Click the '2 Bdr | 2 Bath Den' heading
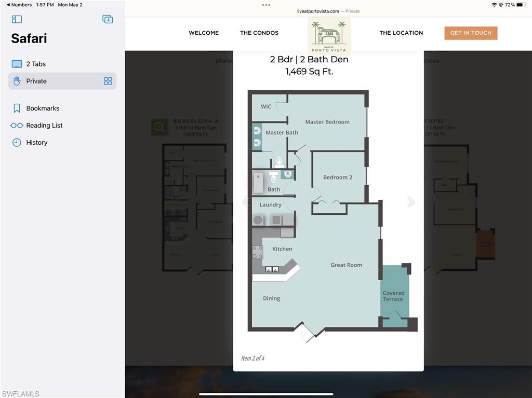The image size is (532, 398). click(x=309, y=59)
